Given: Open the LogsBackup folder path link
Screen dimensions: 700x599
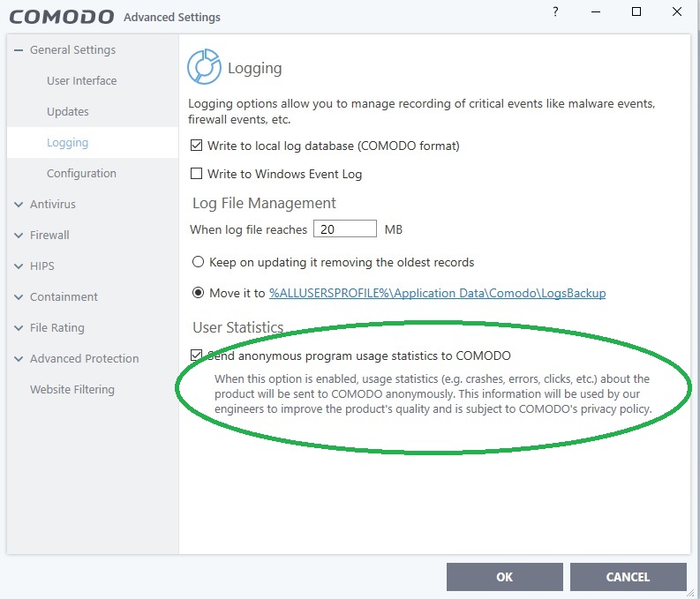Looking at the screenshot, I should pyautogui.click(x=437, y=293).
